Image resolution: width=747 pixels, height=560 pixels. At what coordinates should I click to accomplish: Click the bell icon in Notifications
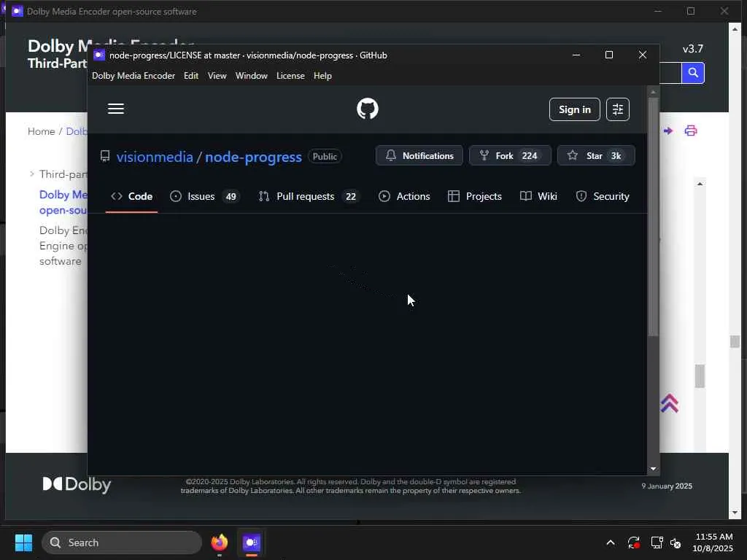click(x=391, y=155)
